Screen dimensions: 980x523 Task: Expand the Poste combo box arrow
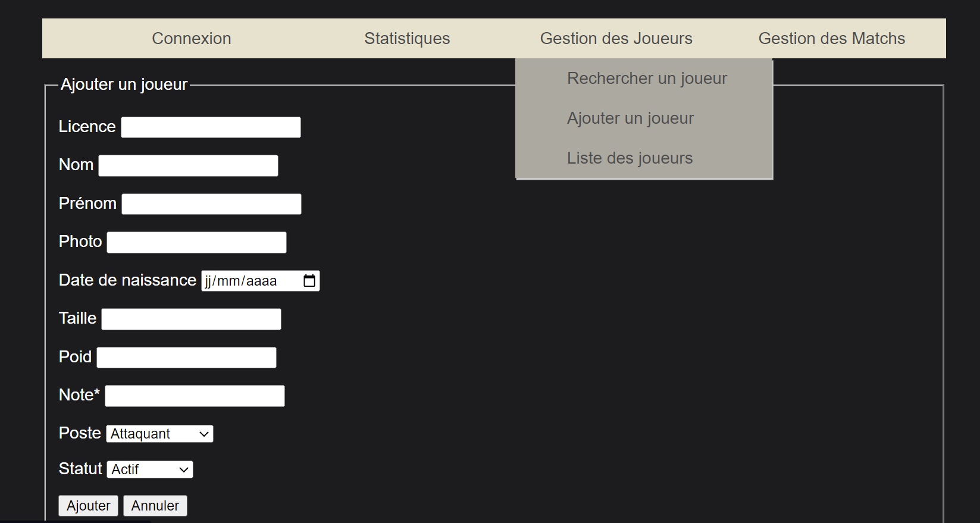pyautogui.click(x=203, y=433)
